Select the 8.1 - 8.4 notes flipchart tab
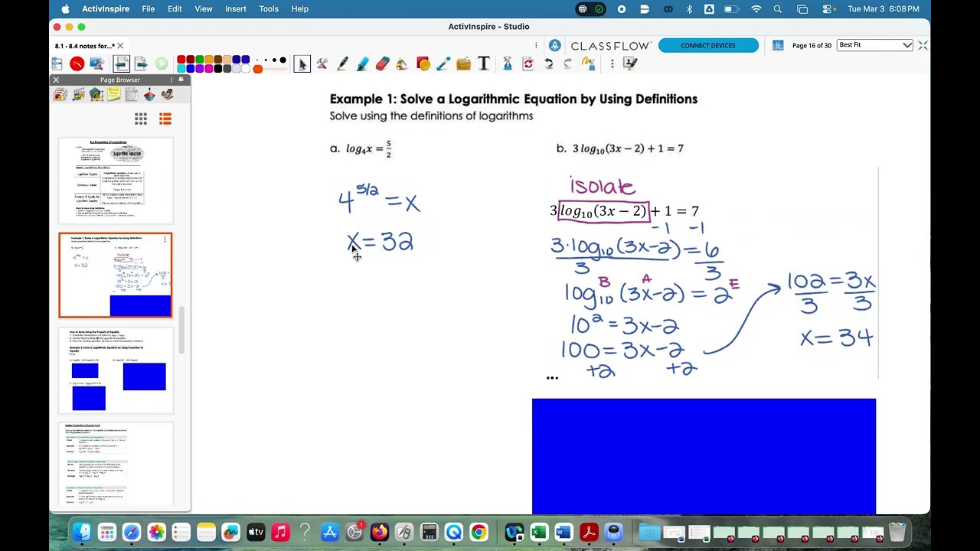Screen dimensions: 980x551 click(x=84, y=46)
